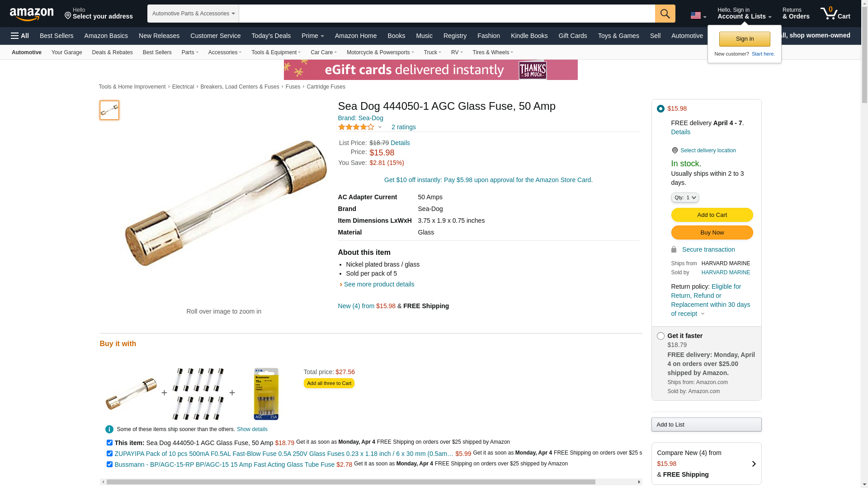Click See more product details link
Viewport: 868px width, 488px height.
[379, 284]
